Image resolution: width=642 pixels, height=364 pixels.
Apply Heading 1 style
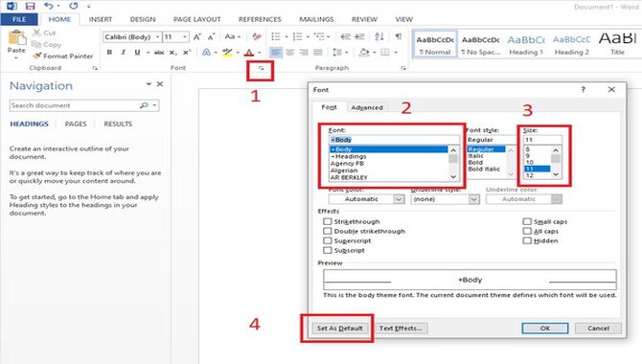pos(526,44)
